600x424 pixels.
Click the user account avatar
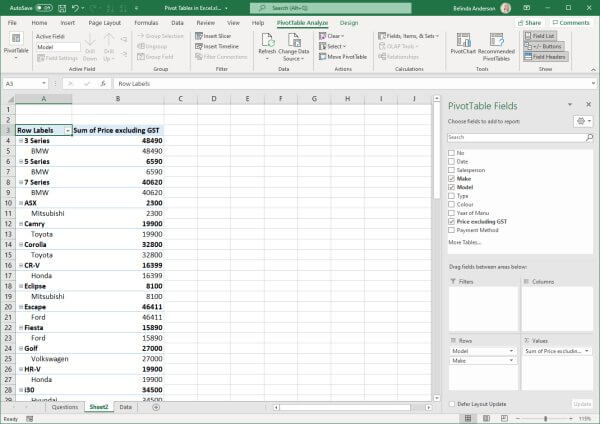[506, 8]
